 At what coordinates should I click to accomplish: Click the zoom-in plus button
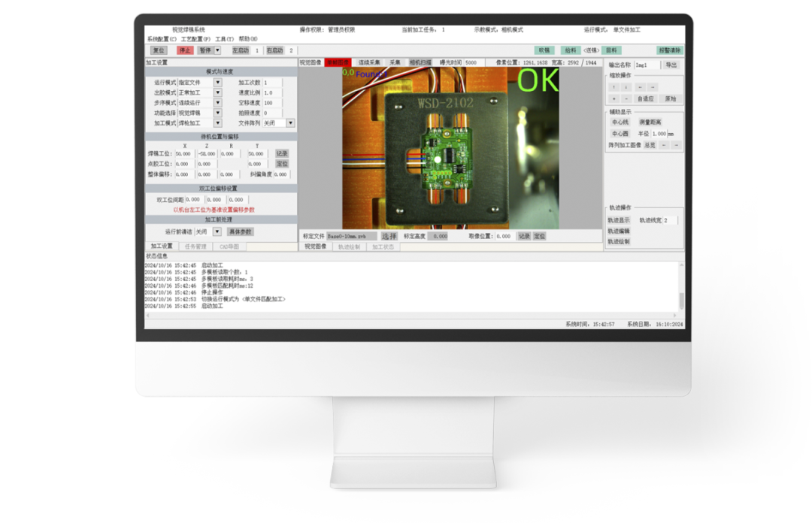click(614, 98)
